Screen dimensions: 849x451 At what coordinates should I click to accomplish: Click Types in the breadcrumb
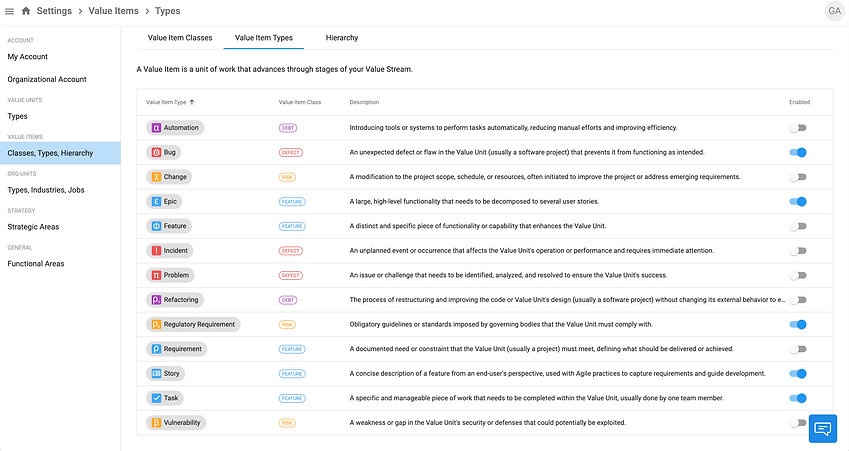[x=167, y=11]
